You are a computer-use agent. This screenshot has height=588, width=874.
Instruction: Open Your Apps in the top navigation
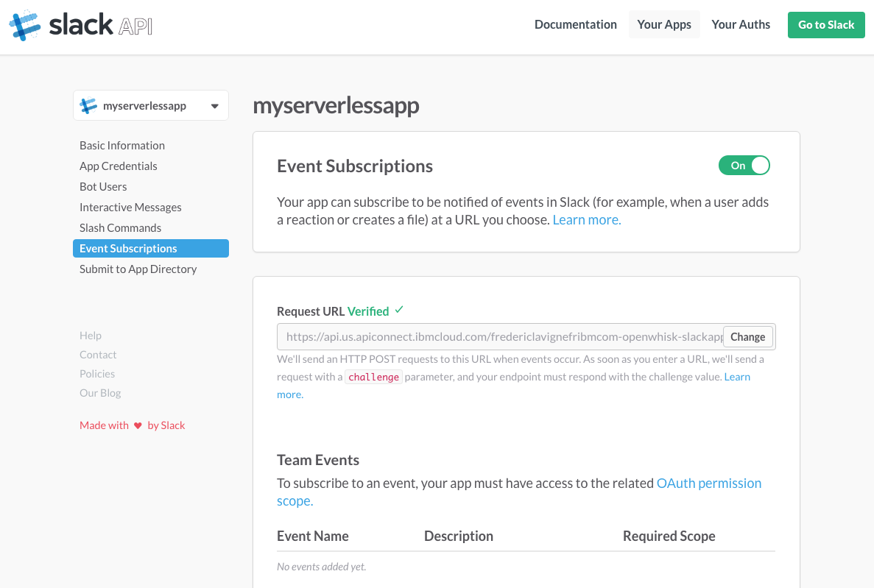click(x=664, y=24)
